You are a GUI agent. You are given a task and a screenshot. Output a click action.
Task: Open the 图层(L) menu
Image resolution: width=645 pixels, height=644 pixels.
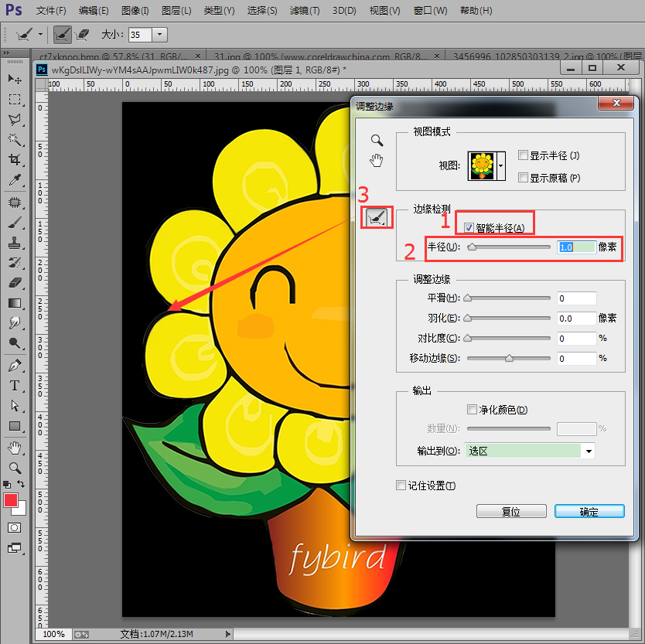coord(176,11)
